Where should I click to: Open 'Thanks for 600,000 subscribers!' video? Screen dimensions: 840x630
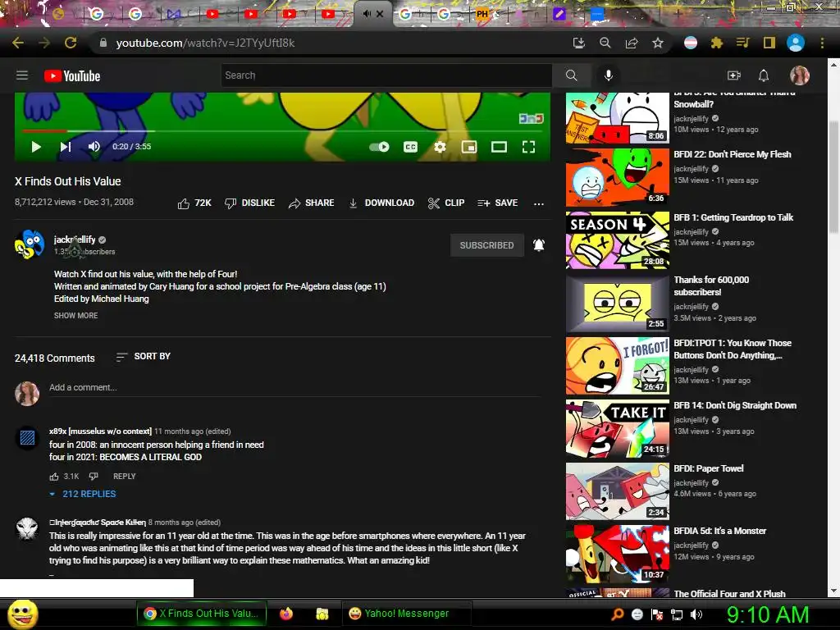[711, 286]
